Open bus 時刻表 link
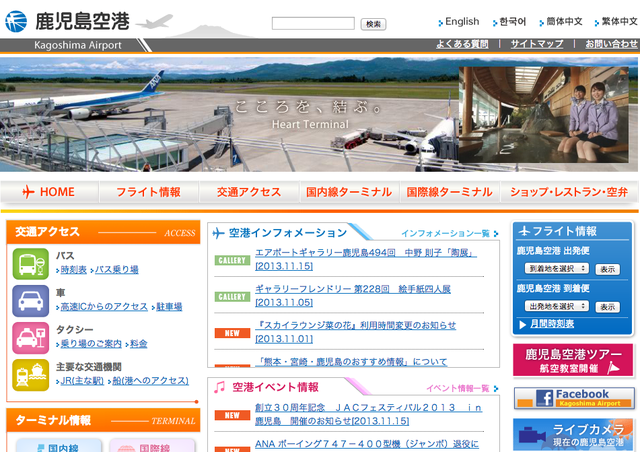Image resolution: width=640 pixels, height=452 pixels. (x=73, y=270)
